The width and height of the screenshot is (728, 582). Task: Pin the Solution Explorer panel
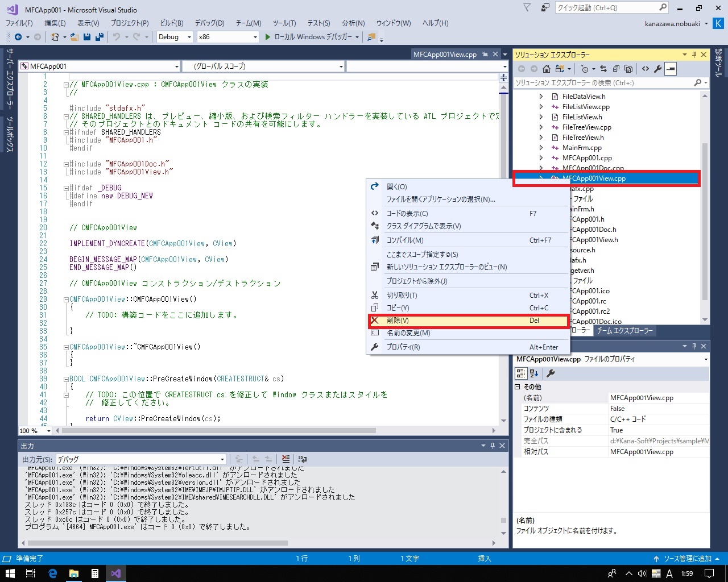coord(694,55)
